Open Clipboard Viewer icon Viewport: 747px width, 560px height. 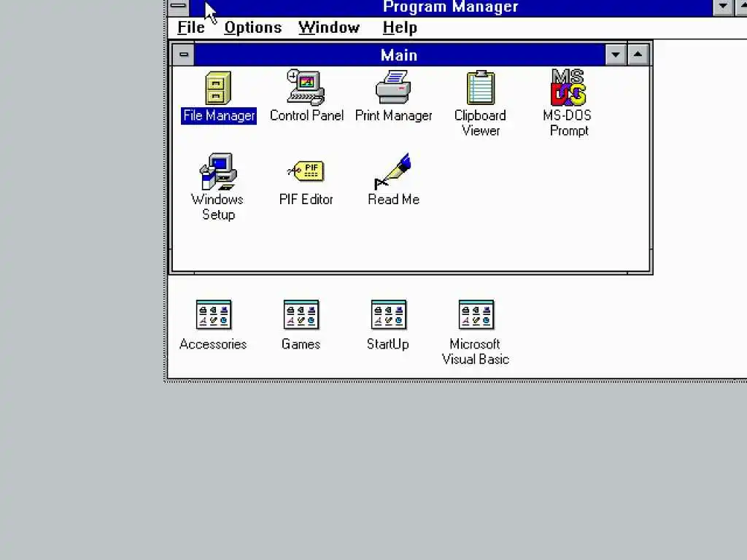[481, 87]
